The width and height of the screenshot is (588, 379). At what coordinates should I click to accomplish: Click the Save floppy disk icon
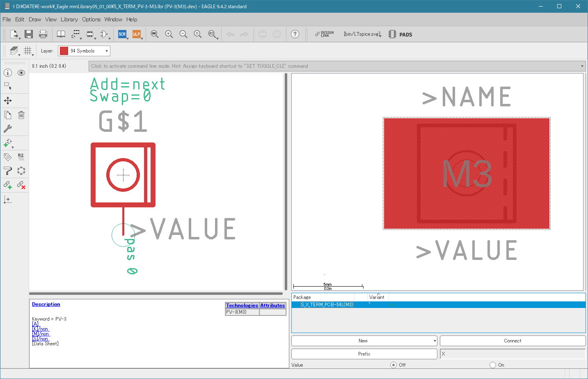[28, 34]
